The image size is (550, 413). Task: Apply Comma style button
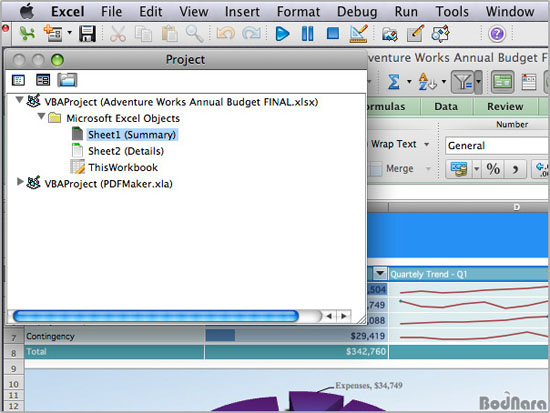tap(516, 169)
